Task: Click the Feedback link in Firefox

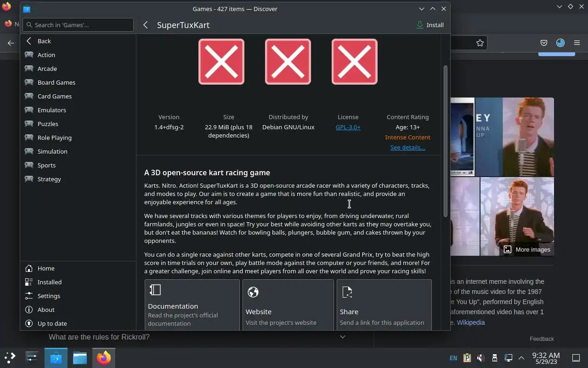Action: [542, 339]
